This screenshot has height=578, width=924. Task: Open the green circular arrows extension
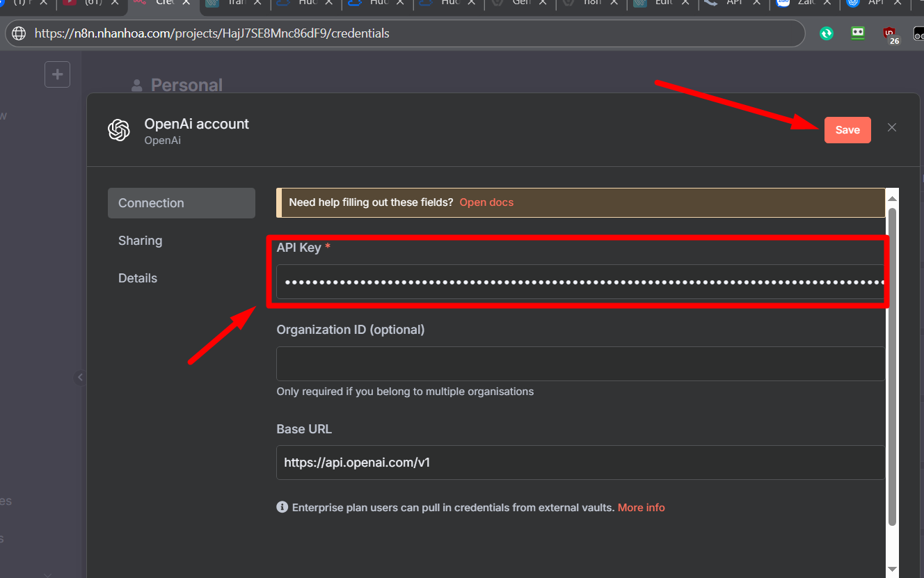[x=827, y=33]
